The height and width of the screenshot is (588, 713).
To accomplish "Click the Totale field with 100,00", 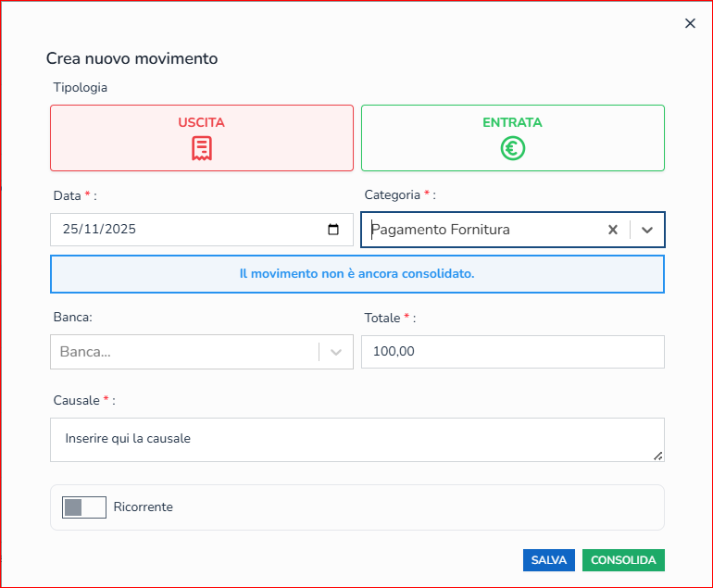I will [512, 352].
